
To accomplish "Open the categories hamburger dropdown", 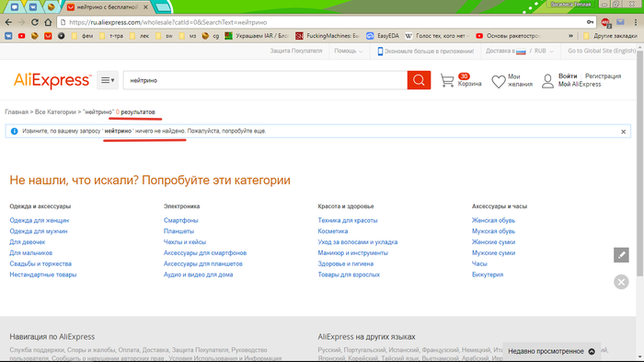I will [x=108, y=80].
